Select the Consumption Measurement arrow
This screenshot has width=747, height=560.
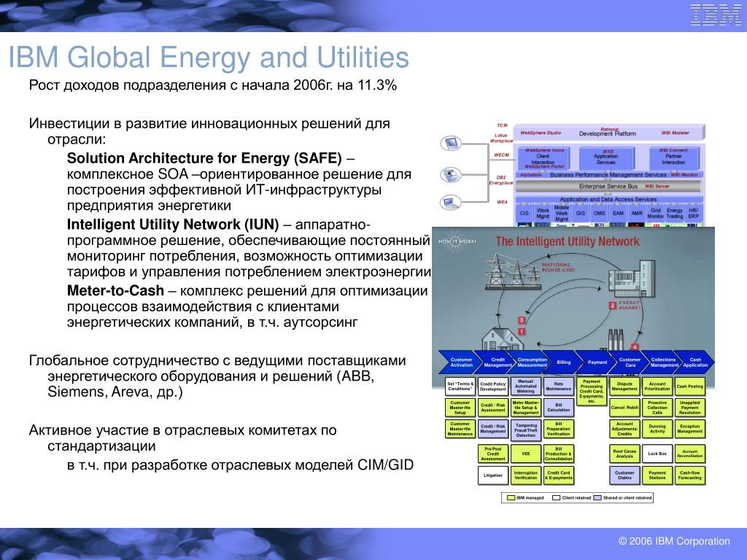point(531,362)
